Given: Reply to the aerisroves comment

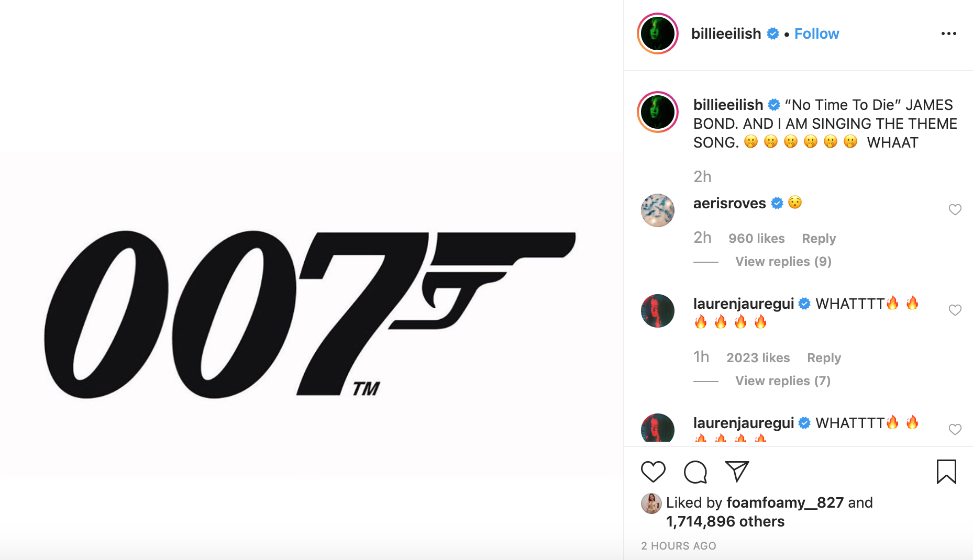Looking at the screenshot, I should (x=819, y=239).
